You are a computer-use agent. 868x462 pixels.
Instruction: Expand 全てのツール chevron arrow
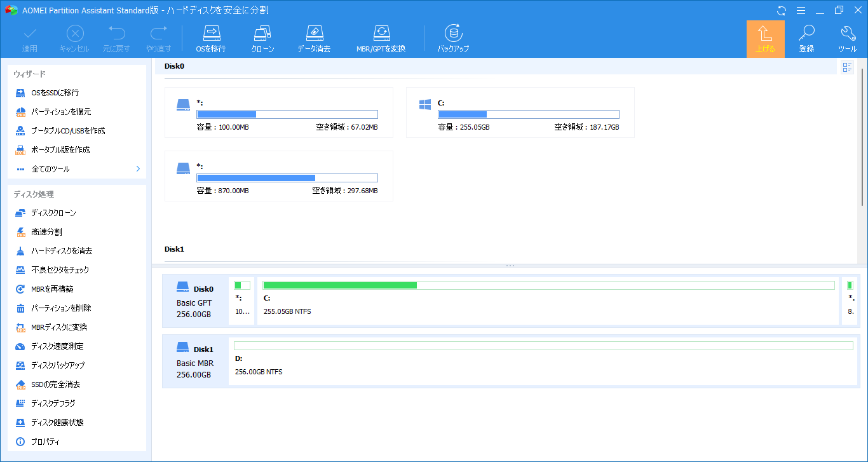(138, 169)
